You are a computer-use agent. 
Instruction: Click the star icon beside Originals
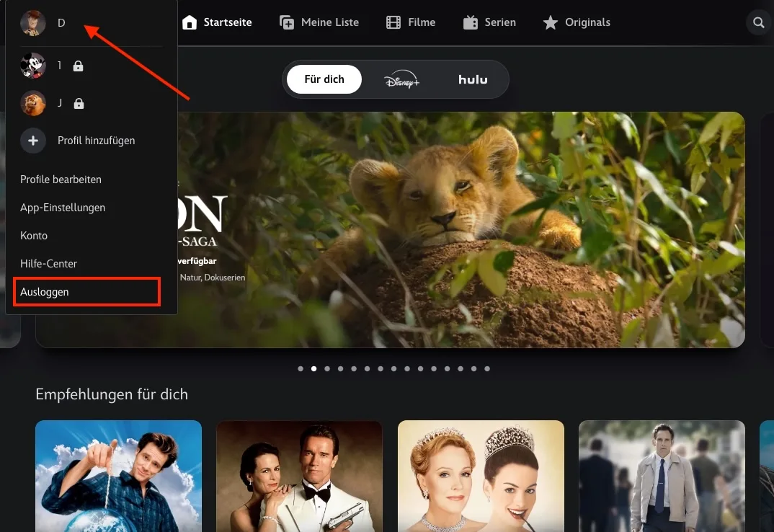(x=551, y=22)
